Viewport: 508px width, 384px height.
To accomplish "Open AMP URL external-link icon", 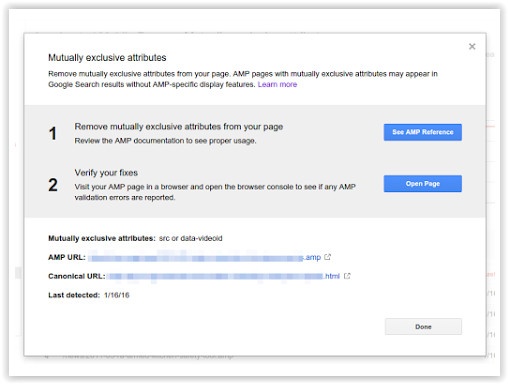I will coord(327,257).
